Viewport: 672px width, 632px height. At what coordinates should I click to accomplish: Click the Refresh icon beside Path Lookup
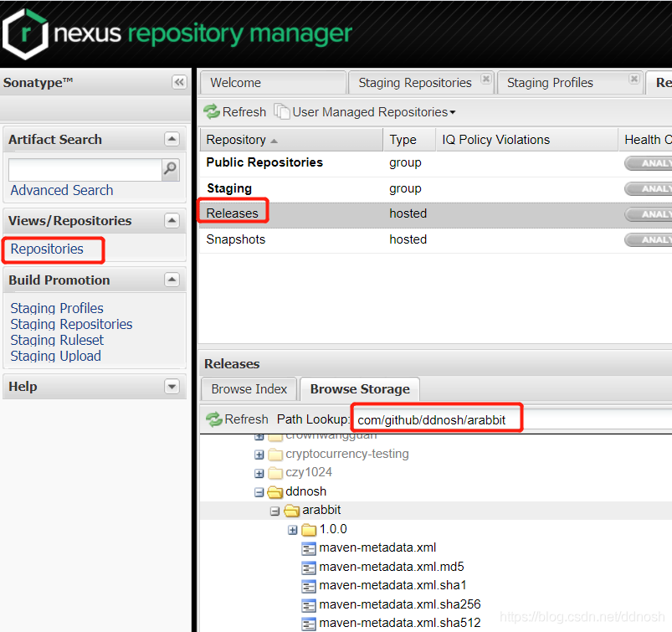(x=214, y=419)
